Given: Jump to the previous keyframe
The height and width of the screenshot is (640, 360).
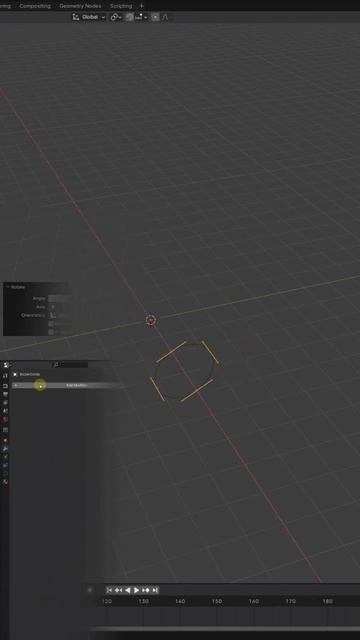Looking at the screenshot, I should (118, 590).
